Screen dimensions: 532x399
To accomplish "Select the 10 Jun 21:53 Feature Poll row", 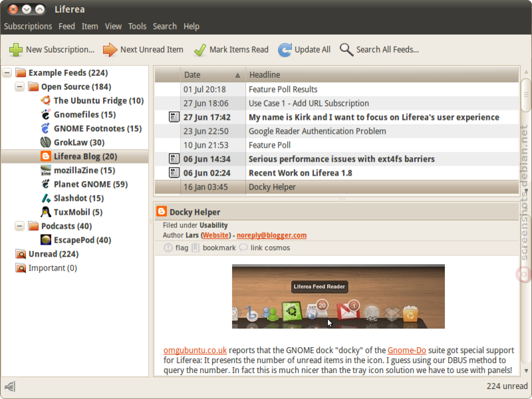I will click(x=336, y=145).
